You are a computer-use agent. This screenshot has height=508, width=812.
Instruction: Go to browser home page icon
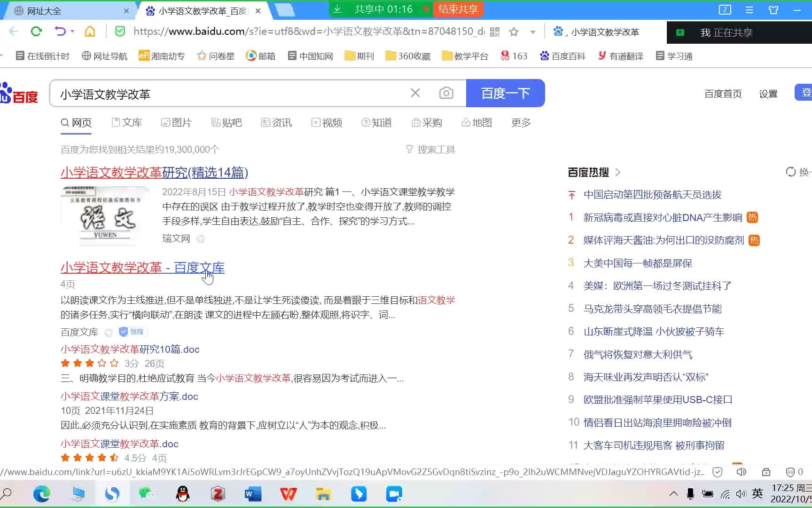(x=90, y=32)
